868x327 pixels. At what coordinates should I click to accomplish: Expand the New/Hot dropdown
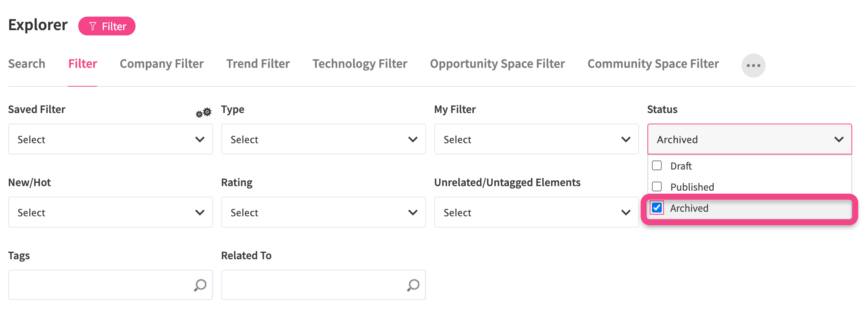tap(110, 212)
